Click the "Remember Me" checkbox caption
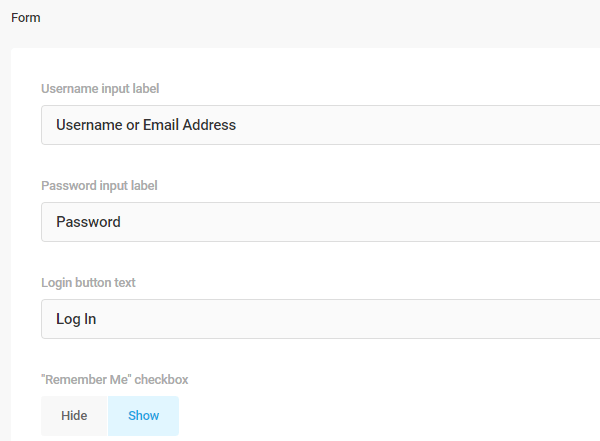 point(114,379)
